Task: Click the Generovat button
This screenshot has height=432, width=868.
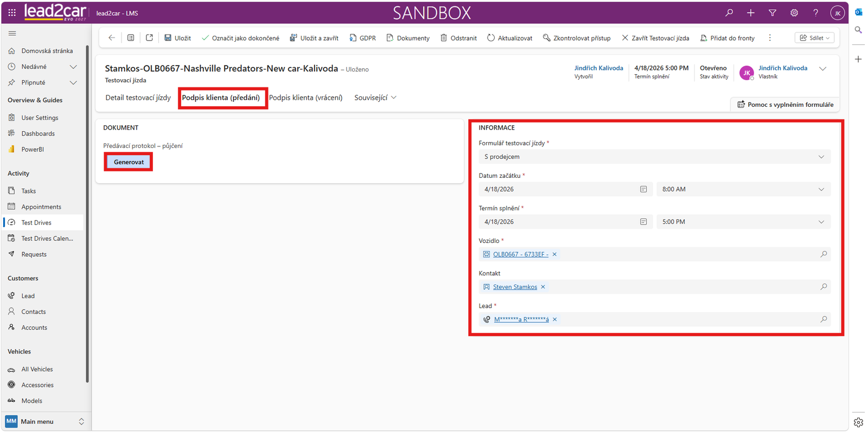Action: coord(129,162)
